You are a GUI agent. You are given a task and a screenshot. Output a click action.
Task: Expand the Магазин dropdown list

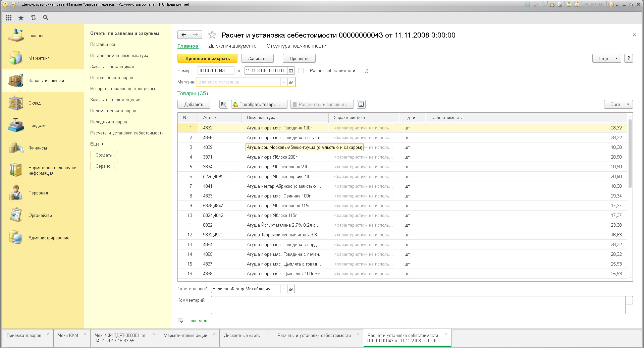coord(284,82)
